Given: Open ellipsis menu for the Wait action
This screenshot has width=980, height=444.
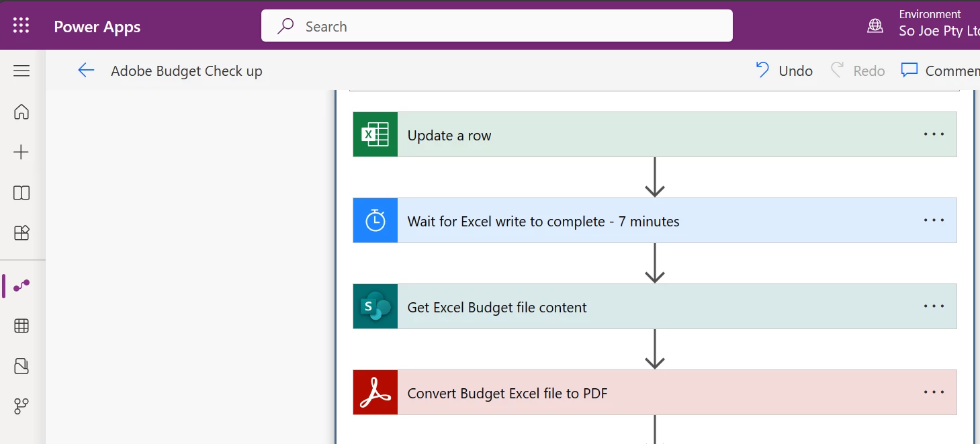Looking at the screenshot, I should 934,220.
